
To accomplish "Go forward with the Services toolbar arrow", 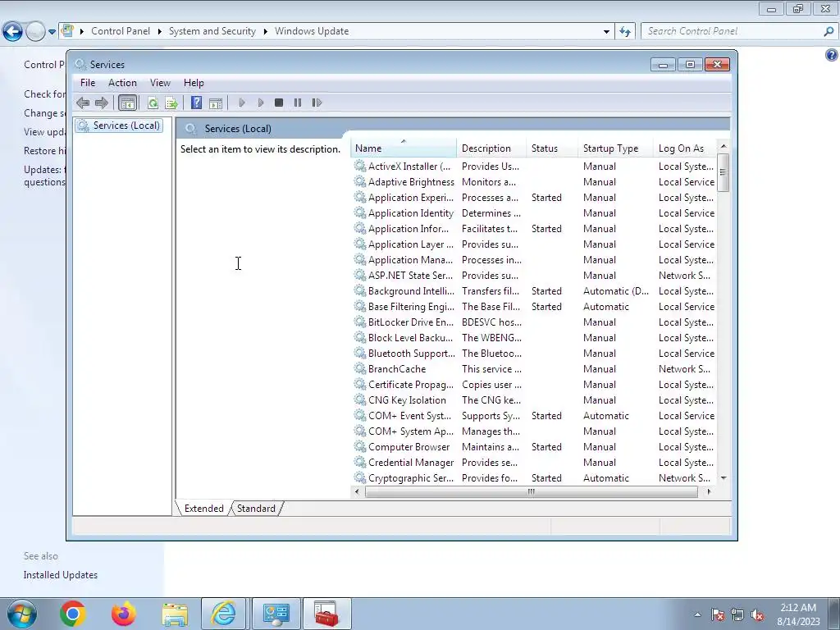I will pos(101,103).
